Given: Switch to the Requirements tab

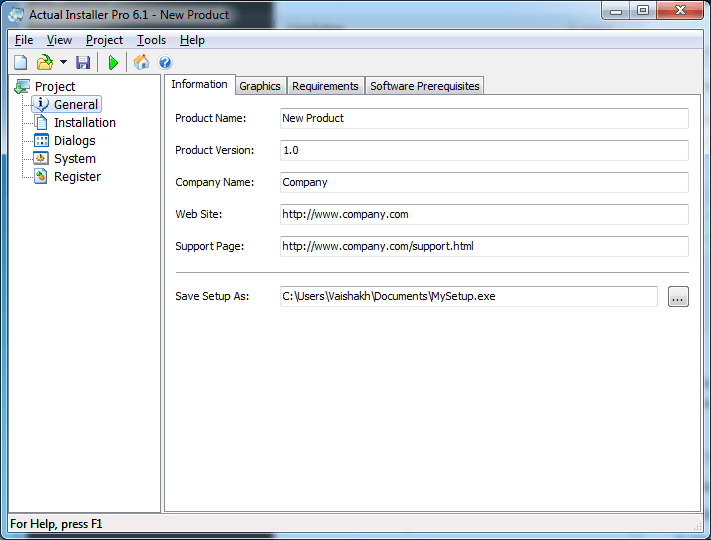Looking at the screenshot, I should pos(325,86).
